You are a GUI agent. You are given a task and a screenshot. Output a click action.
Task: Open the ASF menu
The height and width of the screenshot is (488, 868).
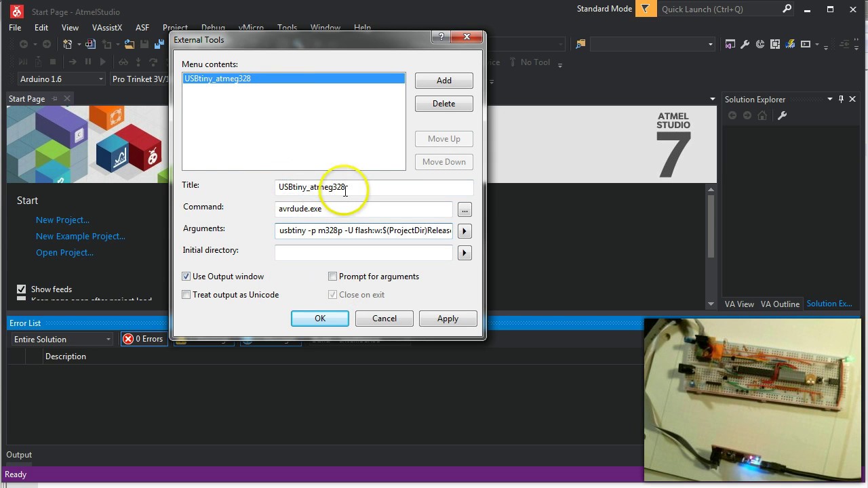(x=142, y=28)
